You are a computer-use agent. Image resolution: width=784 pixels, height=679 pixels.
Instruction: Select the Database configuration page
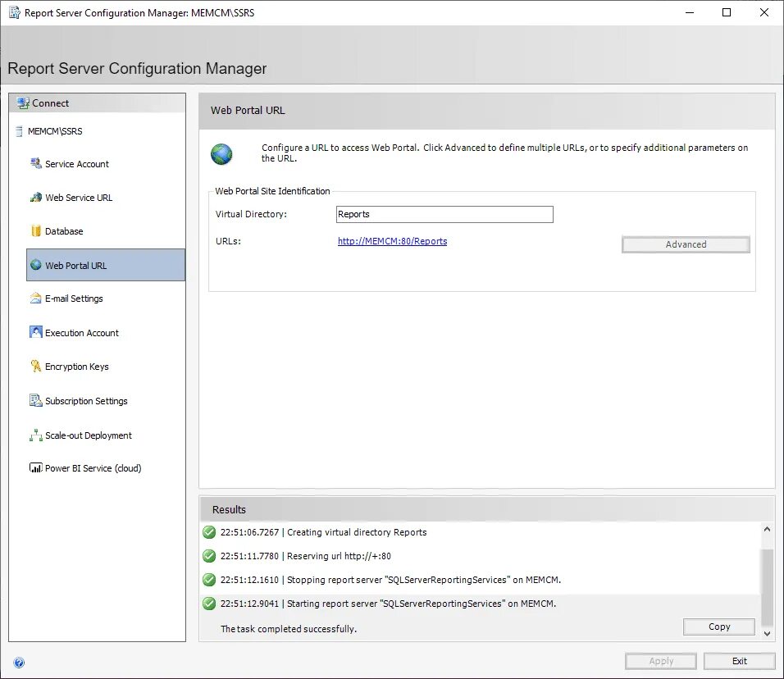(x=66, y=230)
